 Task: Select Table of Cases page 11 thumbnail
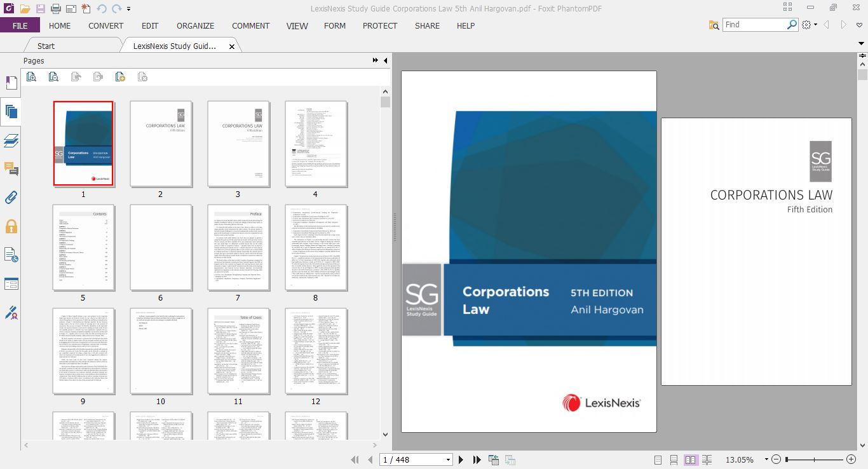(238, 351)
